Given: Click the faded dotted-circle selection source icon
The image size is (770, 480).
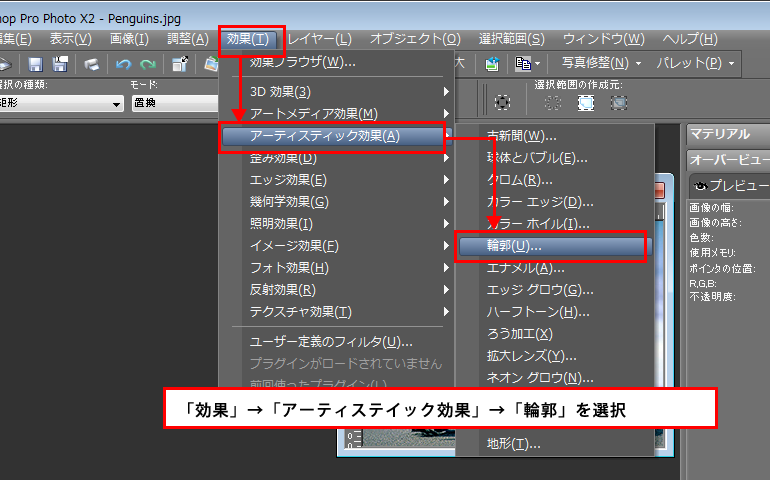Looking at the screenshot, I should pos(553,103).
